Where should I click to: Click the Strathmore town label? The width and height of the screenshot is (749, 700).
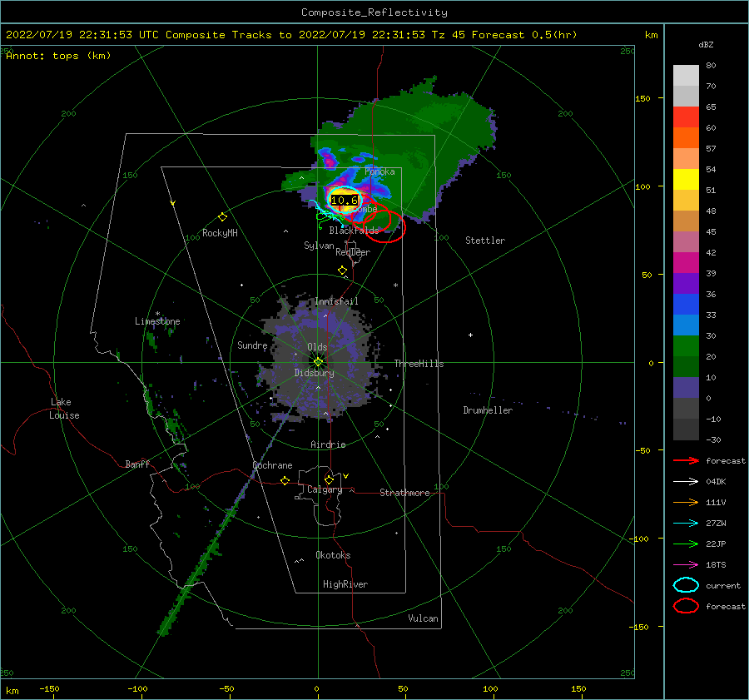coord(404,493)
